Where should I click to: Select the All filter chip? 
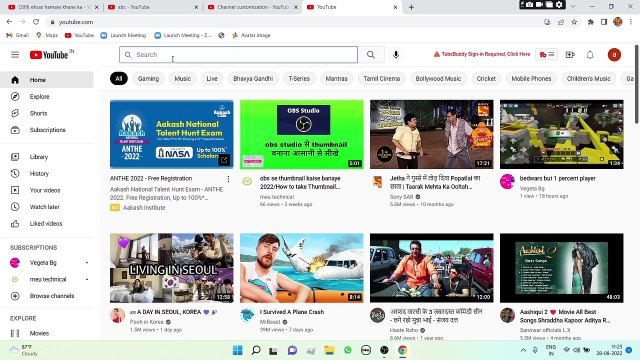pos(118,78)
